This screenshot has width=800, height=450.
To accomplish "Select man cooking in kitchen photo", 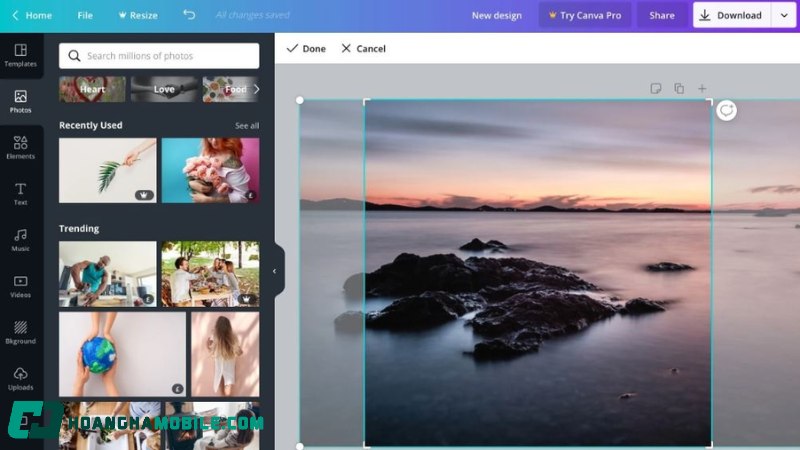I will pos(108,274).
